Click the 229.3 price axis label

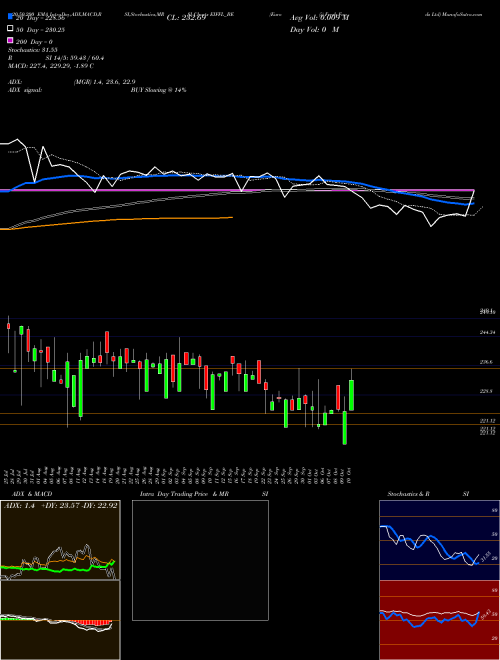pyautogui.click(x=487, y=391)
